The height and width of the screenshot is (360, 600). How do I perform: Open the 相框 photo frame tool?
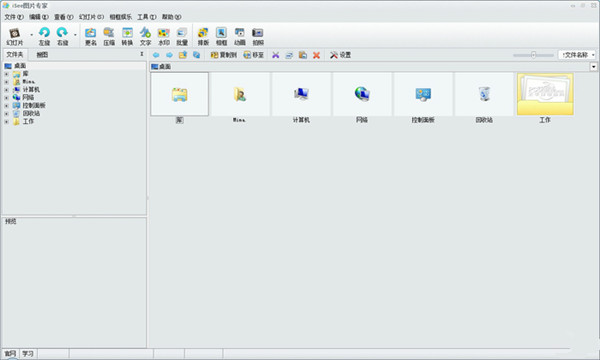[x=222, y=37]
